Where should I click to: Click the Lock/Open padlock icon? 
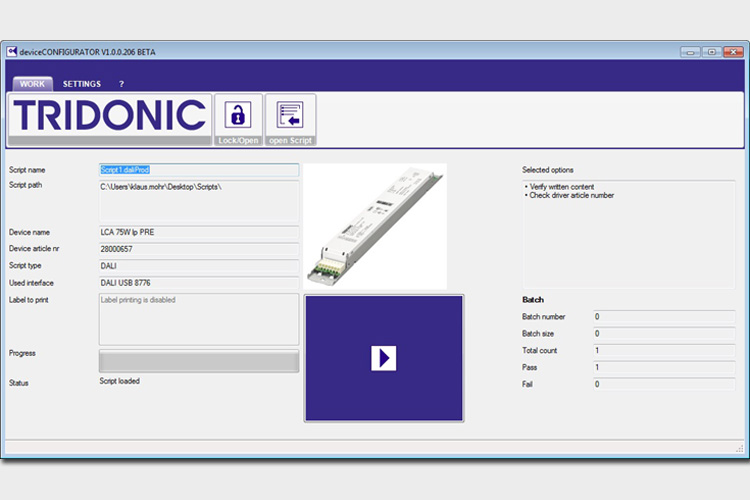(x=238, y=120)
